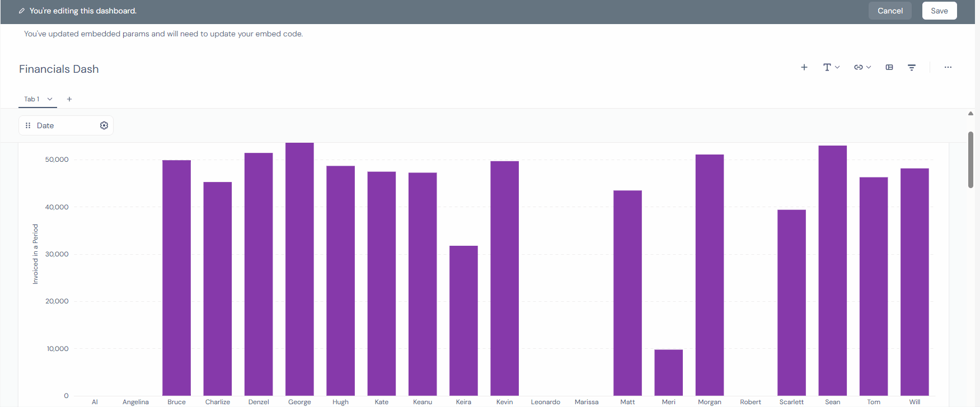Select the Tab 1 tab
This screenshot has height=407, width=980.
point(32,99)
